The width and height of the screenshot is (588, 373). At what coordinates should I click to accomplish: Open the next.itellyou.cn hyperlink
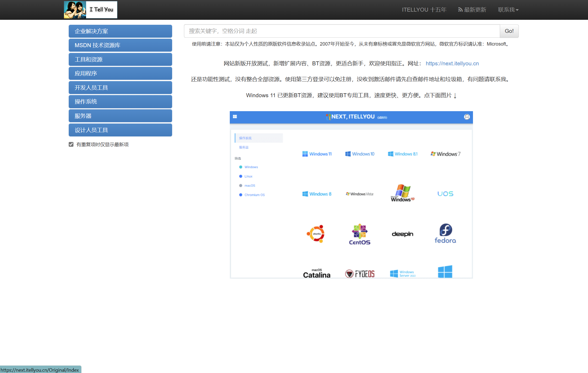(x=452, y=63)
